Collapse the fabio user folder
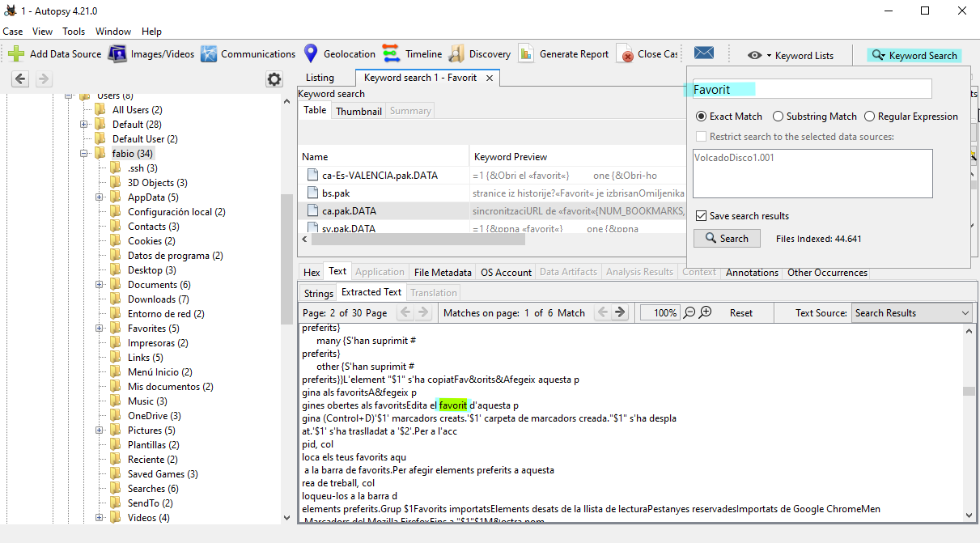This screenshot has width=980, height=543. tap(84, 154)
